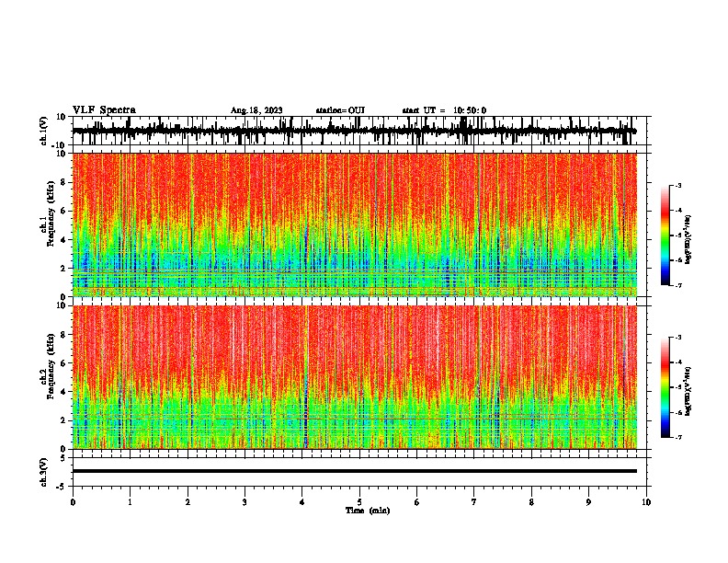Viewport: 728px width, 563px height.
Task: Click the ch.1 waveform voltage trace
Action: click(355, 131)
